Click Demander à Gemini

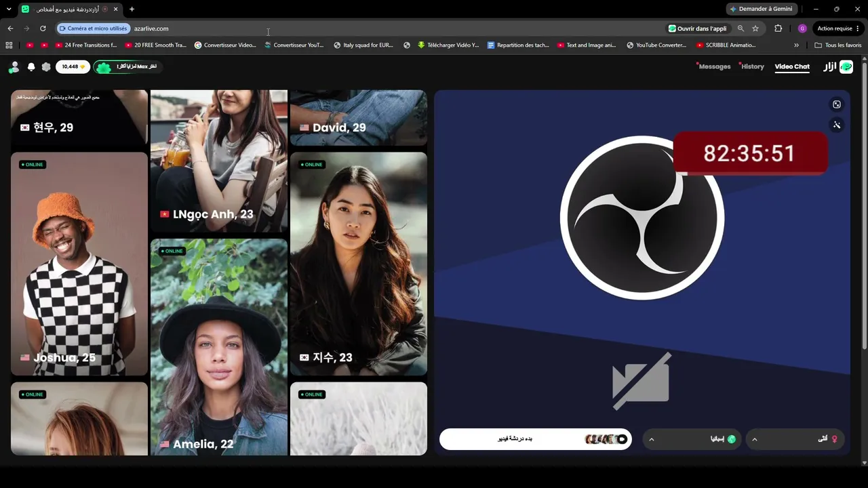(x=761, y=9)
